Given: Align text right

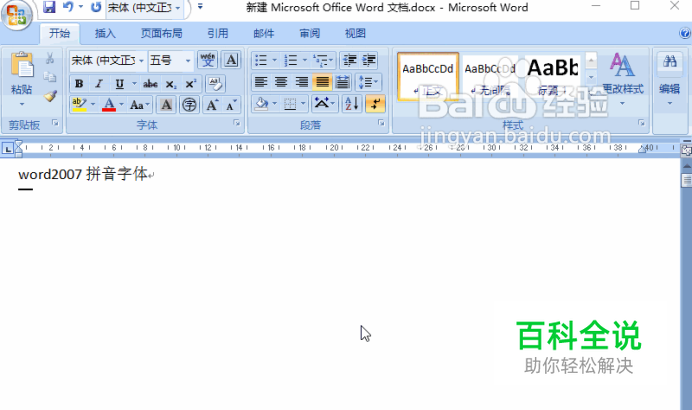Looking at the screenshot, I should pos(301,82).
